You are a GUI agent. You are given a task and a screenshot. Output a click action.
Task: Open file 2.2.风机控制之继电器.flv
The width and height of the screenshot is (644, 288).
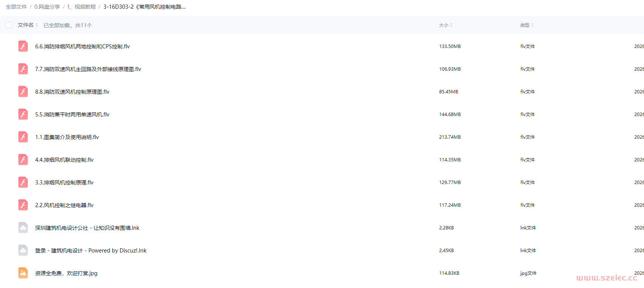[x=64, y=205]
